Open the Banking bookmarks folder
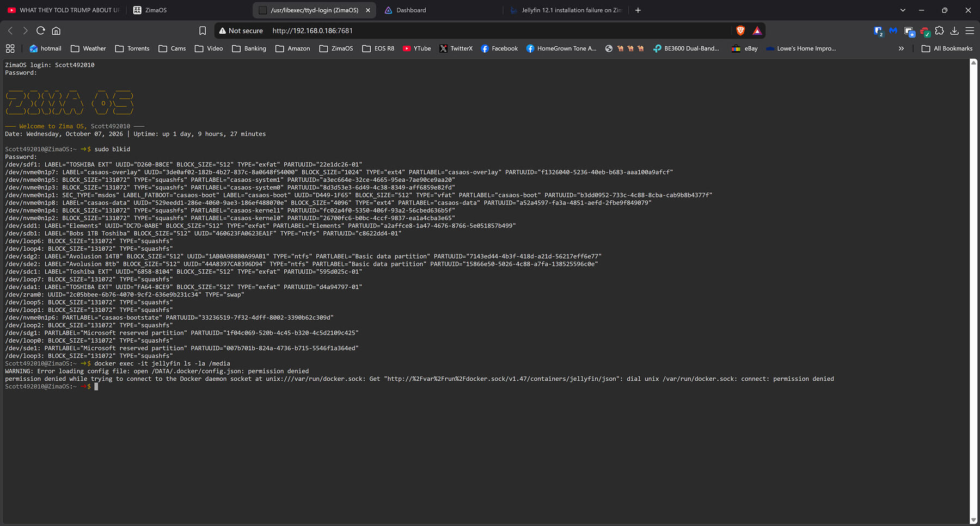The width and height of the screenshot is (980, 526). [x=249, y=48]
